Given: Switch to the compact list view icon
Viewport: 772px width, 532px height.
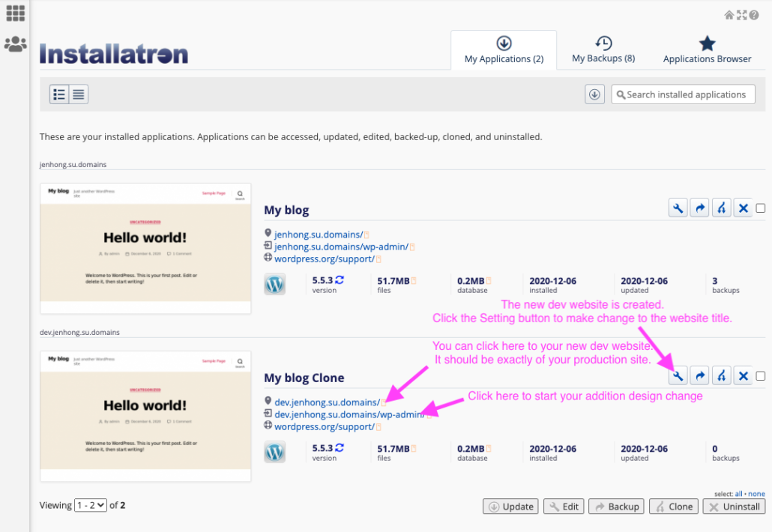Looking at the screenshot, I should point(79,94).
